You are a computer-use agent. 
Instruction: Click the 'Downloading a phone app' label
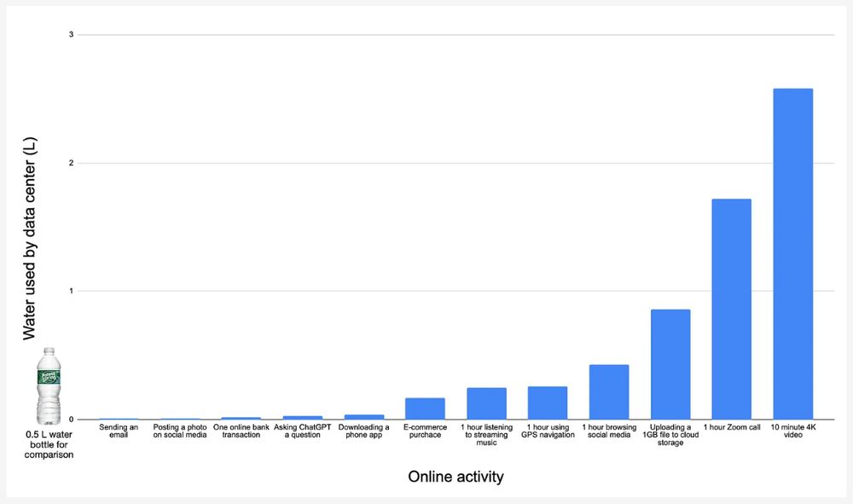coord(364,432)
